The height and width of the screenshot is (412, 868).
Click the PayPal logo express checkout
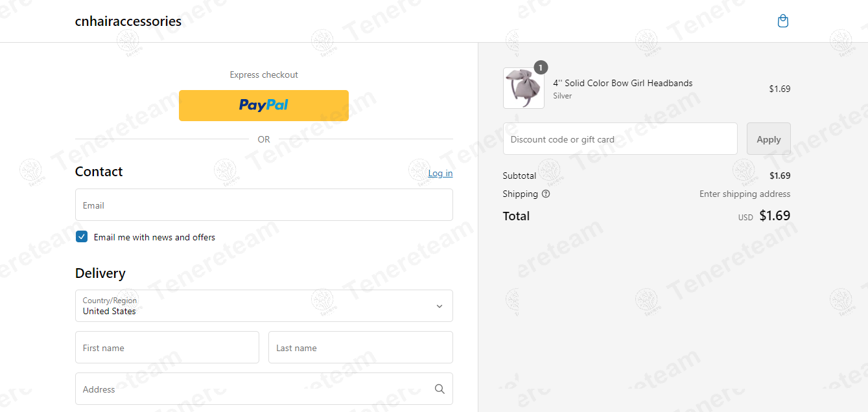point(264,106)
